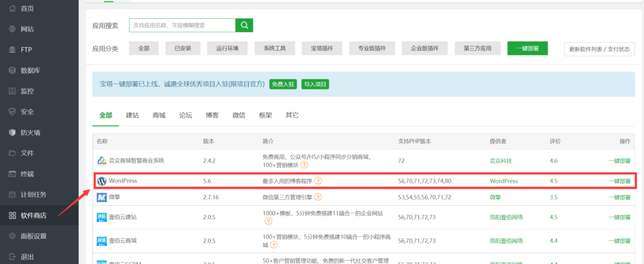Click the 芸众商城 app logo icon
644x264 pixels.
tap(102, 161)
